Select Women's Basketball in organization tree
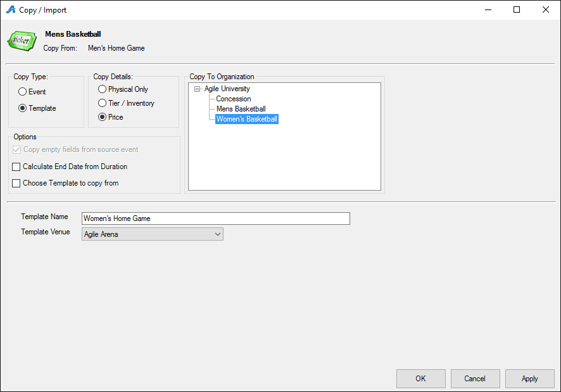The height and width of the screenshot is (392, 561). (x=247, y=119)
